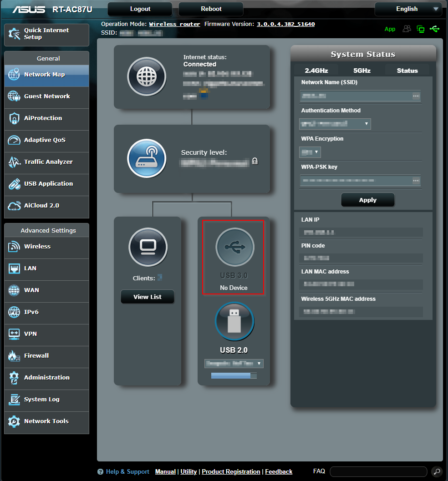Click the FAQ search field
This screenshot has width=448, height=481.
(378, 471)
